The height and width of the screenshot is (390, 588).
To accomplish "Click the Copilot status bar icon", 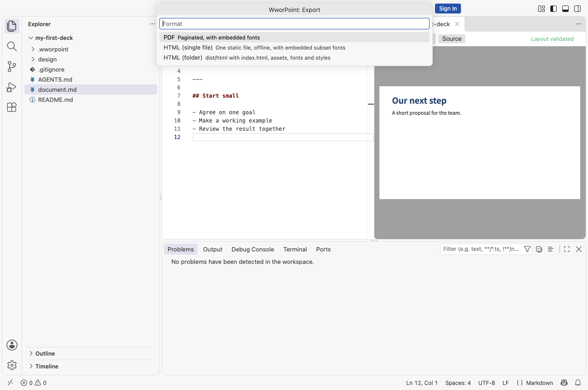I will (564, 383).
